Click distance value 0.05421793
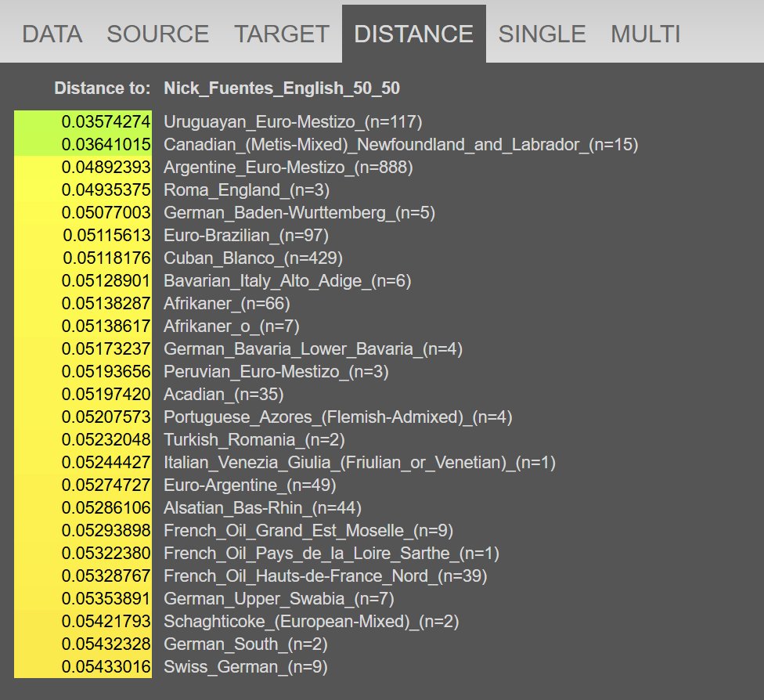This screenshot has height=700, width=764. pyautogui.click(x=106, y=622)
